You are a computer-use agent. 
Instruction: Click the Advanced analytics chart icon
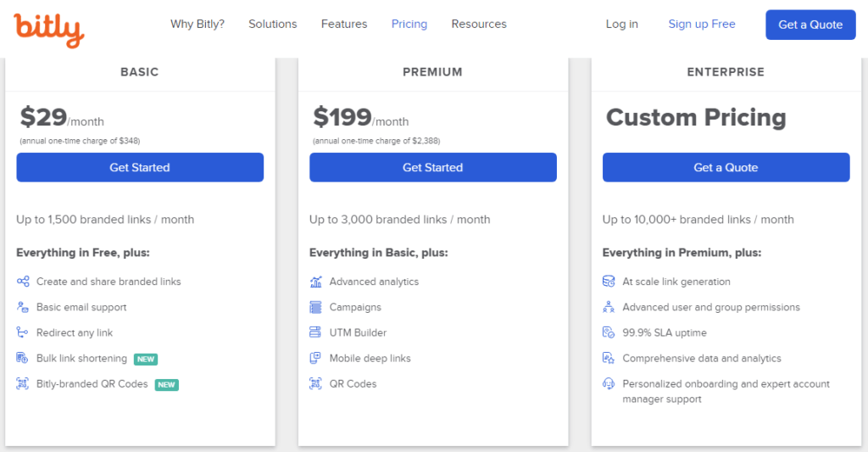point(316,282)
